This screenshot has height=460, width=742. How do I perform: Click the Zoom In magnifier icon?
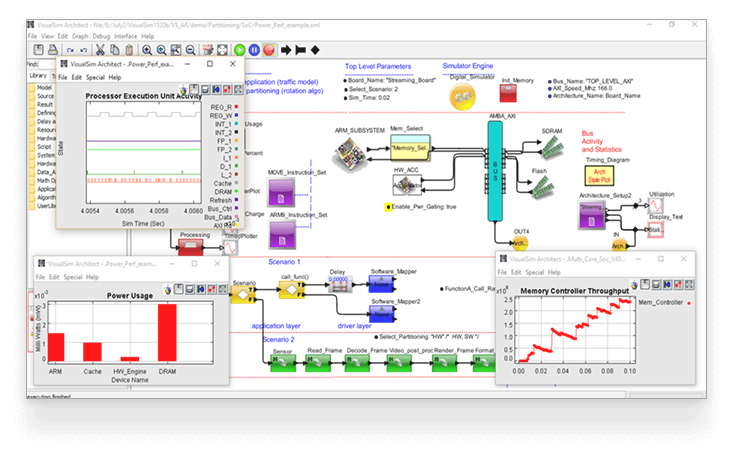coord(147,48)
